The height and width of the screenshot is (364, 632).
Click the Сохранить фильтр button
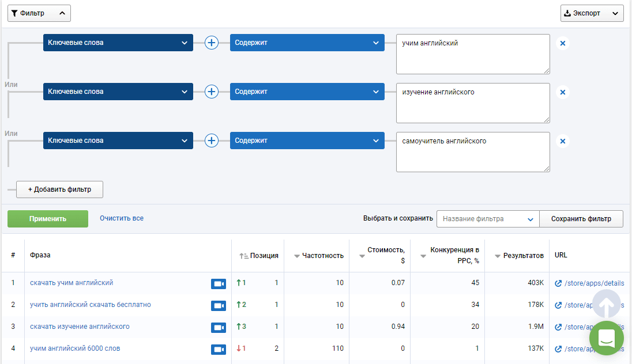pyautogui.click(x=581, y=219)
